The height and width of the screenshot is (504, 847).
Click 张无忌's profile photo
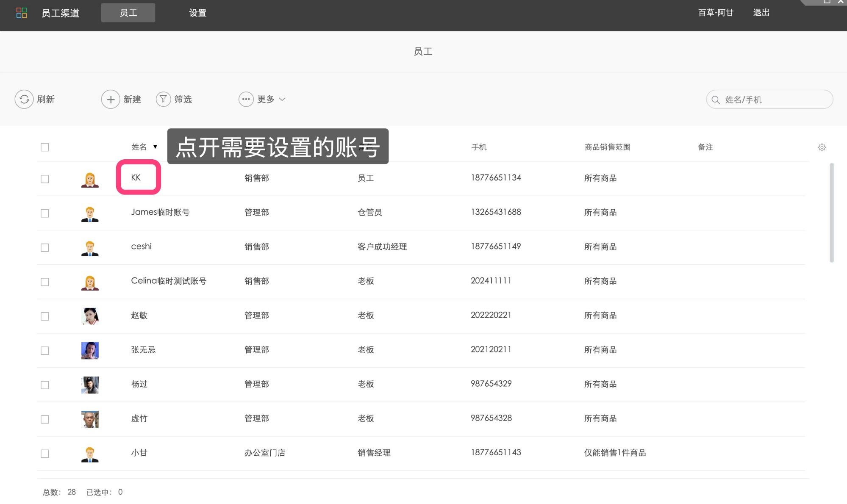point(90,351)
